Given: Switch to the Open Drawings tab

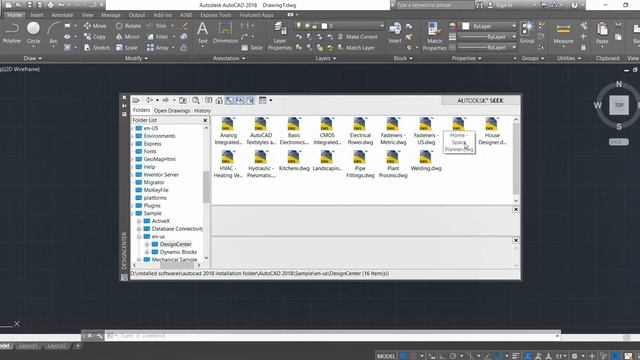Looking at the screenshot, I should click(172, 111).
